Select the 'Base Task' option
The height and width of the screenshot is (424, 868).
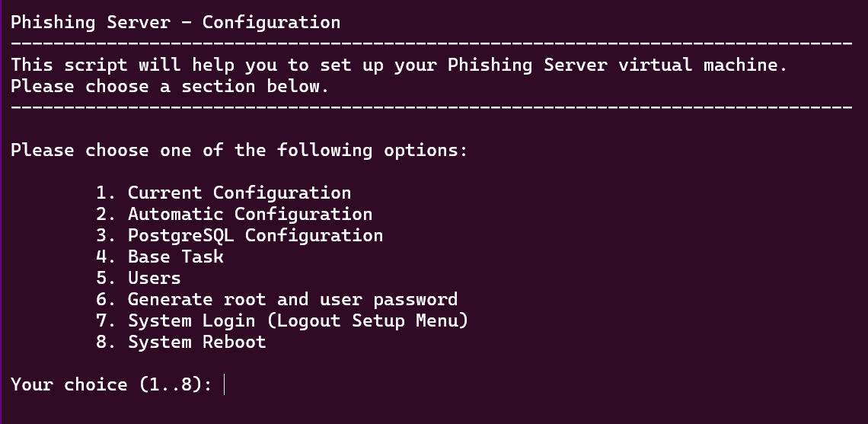tap(175, 257)
